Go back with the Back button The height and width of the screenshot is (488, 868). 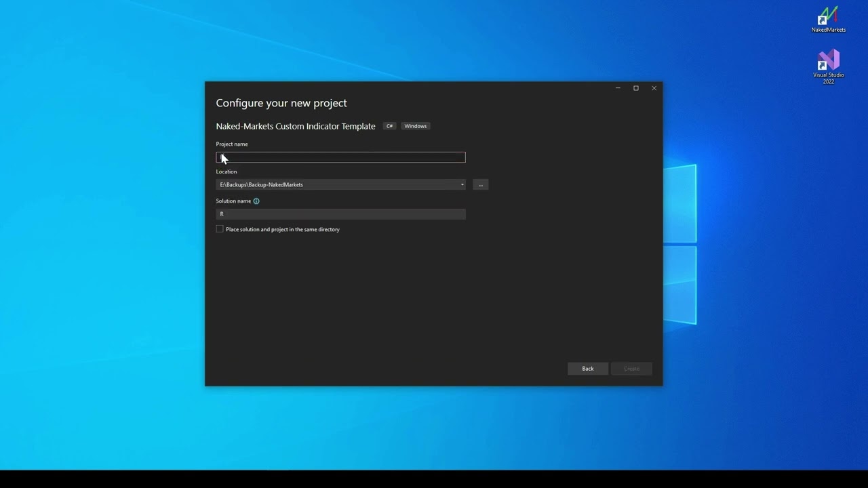pos(588,369)
